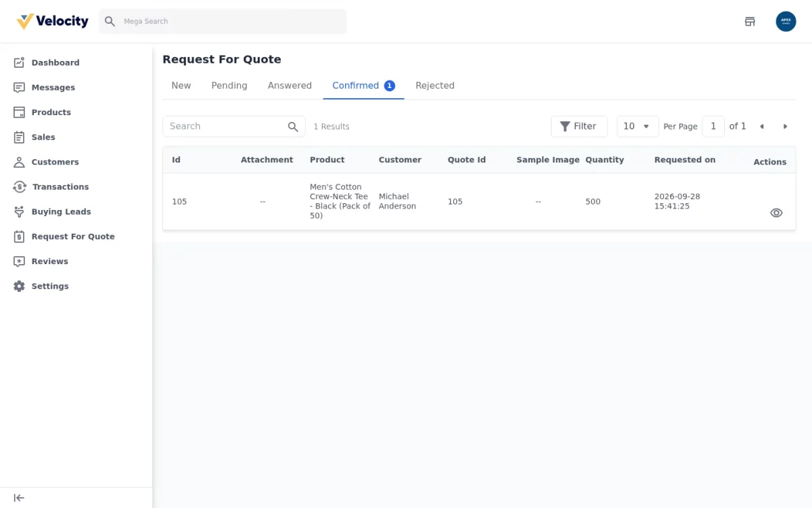Click customer Michael Anderson cell
This screenshot has width=812, height=508.
pos(397,201)
